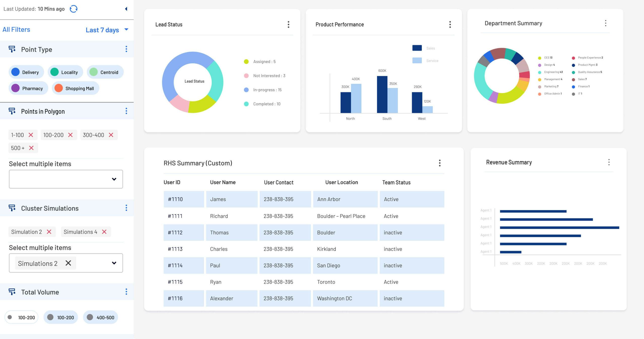Screen dimensions: 644x339
Task: Open the Revenue Summary options menu
Action: [x=609, y=162]
